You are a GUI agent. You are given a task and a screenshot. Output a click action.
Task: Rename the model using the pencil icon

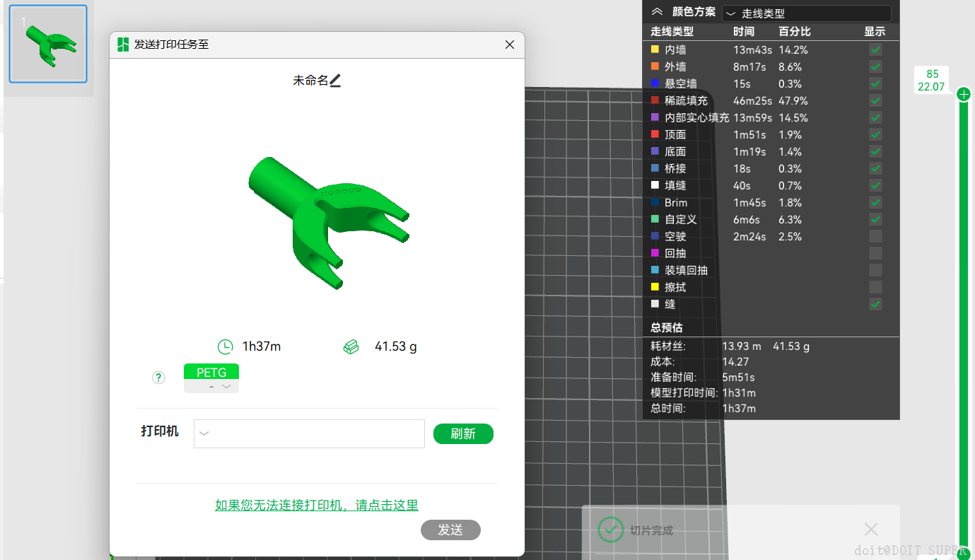[337, 81]
